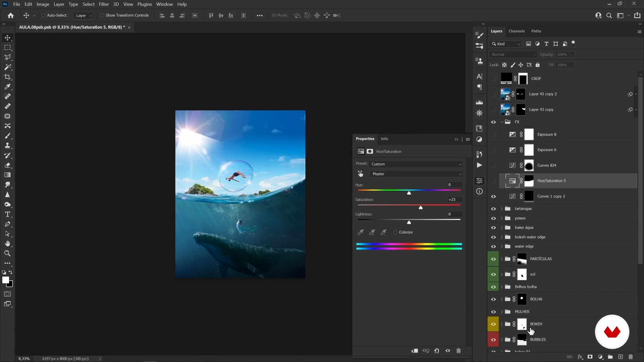This screenshot has width=644, height=362.
Task: Click the foreground color swatch
Action: click(x=5, y=280)
